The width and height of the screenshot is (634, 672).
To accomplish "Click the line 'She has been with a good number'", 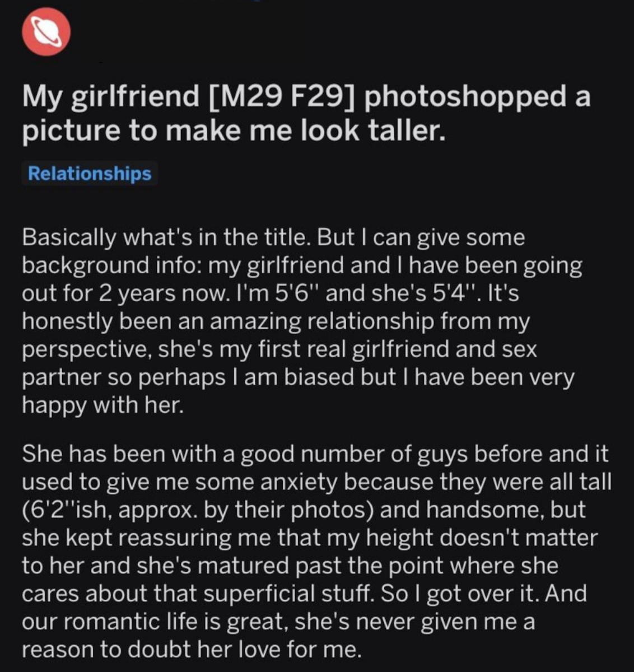I will (x=315, y=454).
